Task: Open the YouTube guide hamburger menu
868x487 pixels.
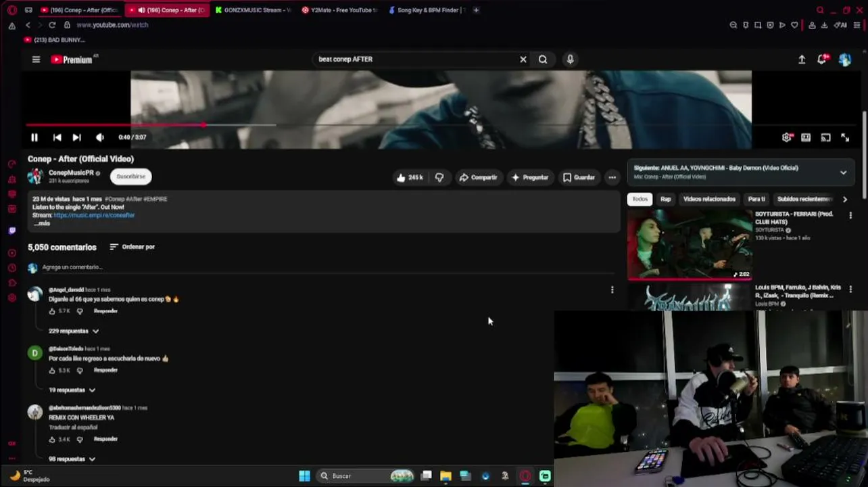Action: point(36,60)
